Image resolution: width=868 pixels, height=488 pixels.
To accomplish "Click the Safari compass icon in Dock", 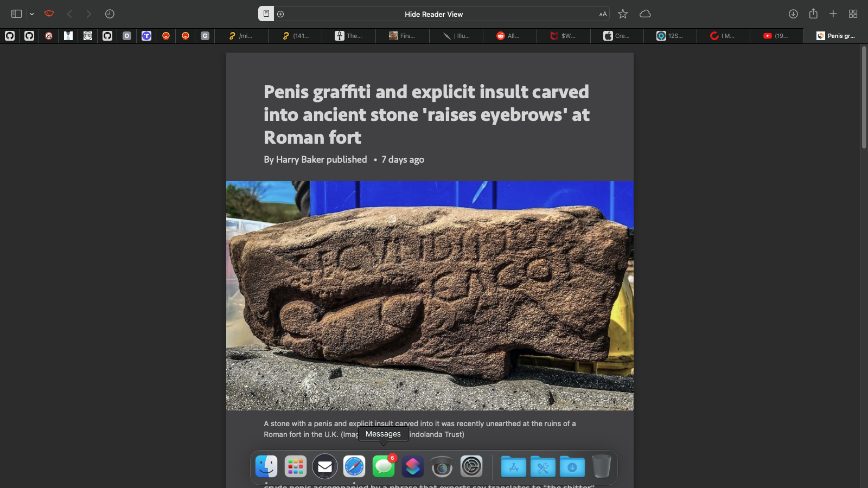I will (x=354, y=466).
